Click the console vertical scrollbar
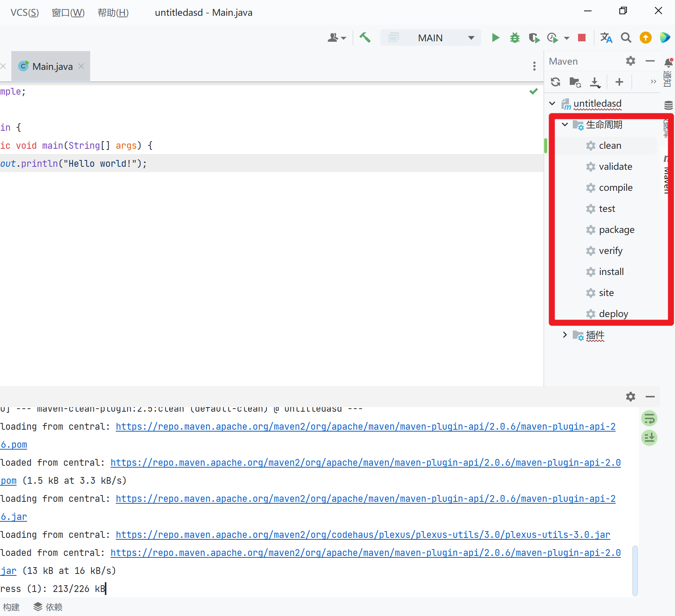 point(635,571)
